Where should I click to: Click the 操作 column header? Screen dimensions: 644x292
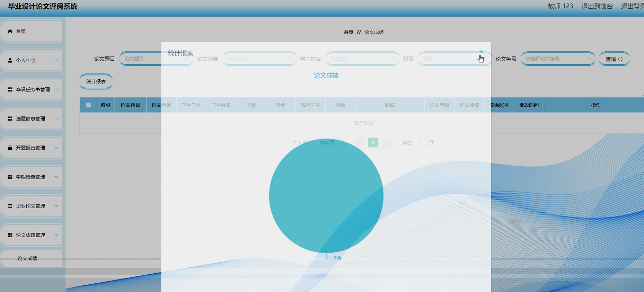(596, 105)
